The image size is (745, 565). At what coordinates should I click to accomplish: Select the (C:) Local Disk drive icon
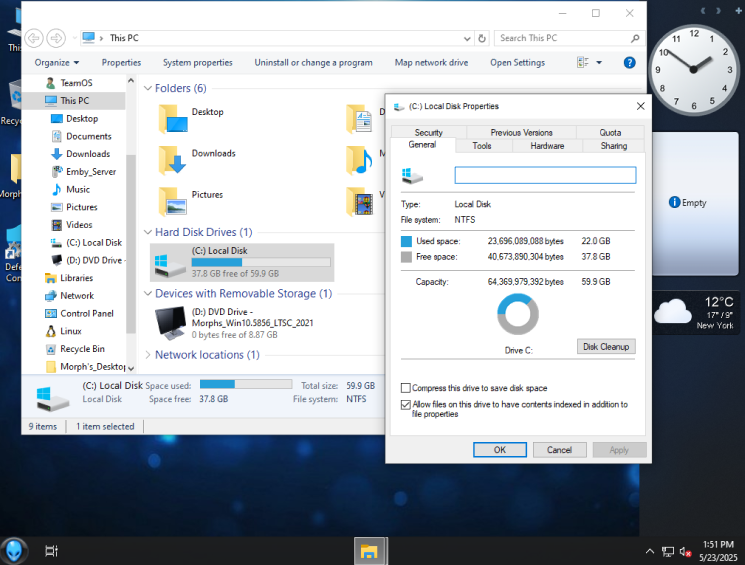[x=170, y=265]
